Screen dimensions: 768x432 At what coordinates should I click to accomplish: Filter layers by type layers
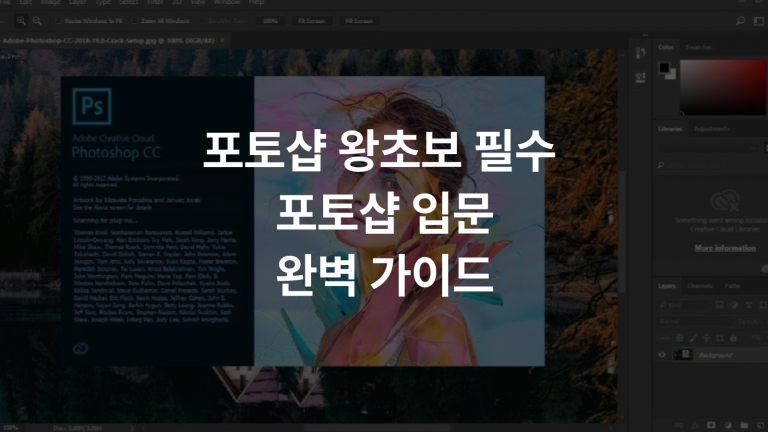point(749,305)
